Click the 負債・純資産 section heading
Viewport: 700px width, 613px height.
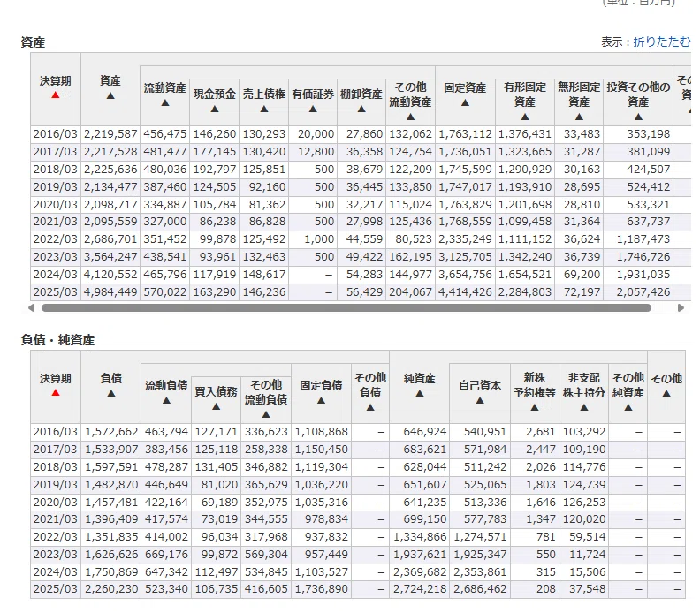tap(57, 340)
